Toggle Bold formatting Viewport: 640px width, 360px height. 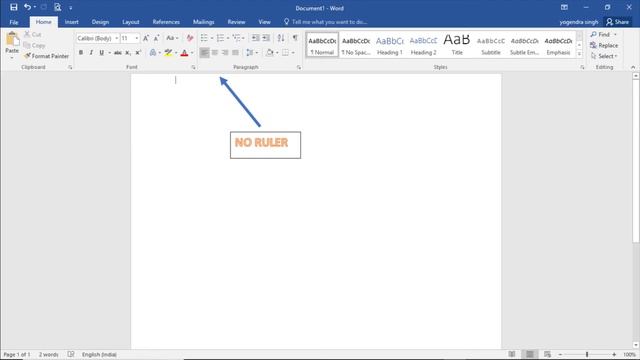click(81, 53)
